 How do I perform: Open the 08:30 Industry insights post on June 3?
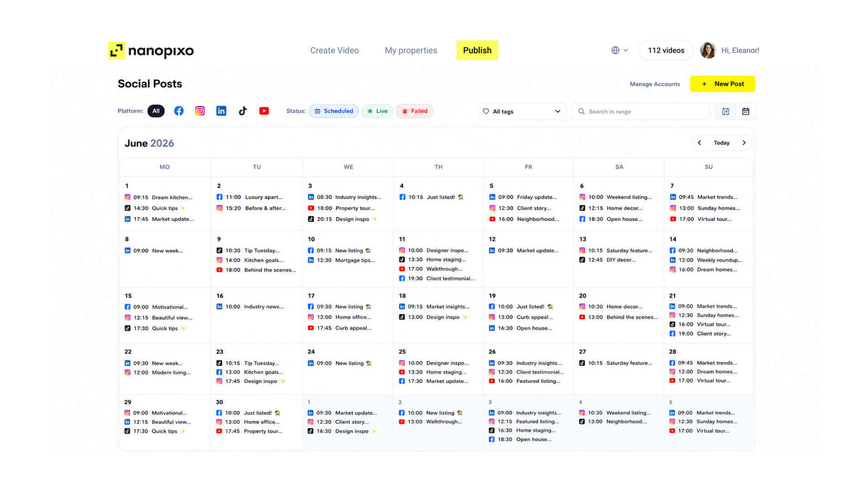pos(344,197)
